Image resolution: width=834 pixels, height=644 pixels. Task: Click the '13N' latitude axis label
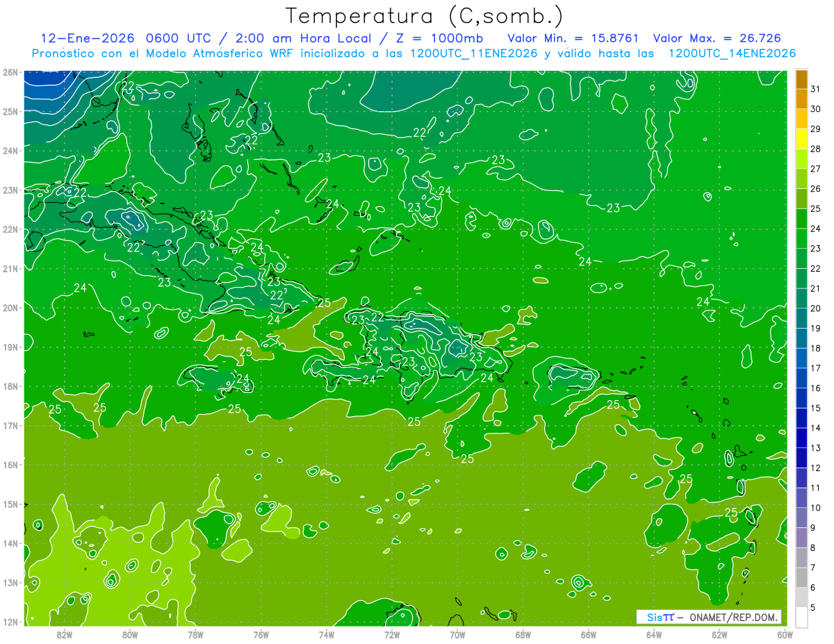[x=10, y=583]
